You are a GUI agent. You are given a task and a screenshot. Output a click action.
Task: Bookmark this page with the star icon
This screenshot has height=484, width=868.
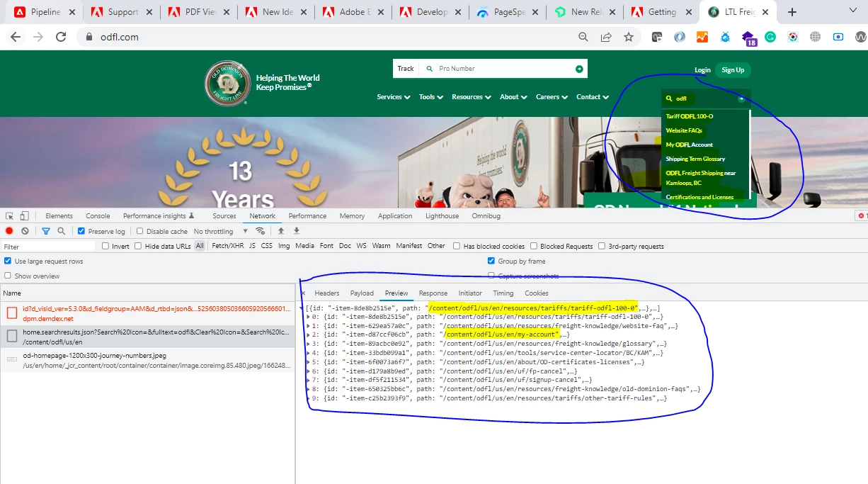pos(629,37)
